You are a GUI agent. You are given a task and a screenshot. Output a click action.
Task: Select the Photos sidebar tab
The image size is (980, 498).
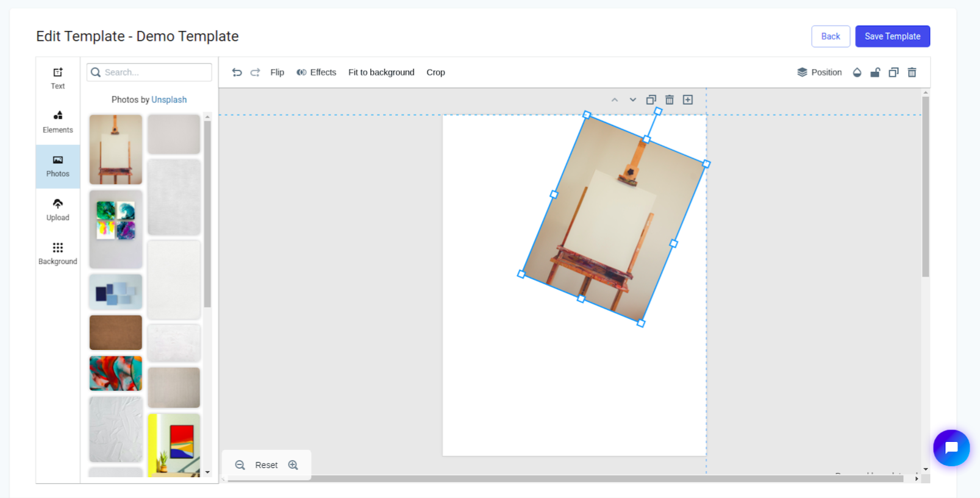pyautogui.click(x=58, y=166)
